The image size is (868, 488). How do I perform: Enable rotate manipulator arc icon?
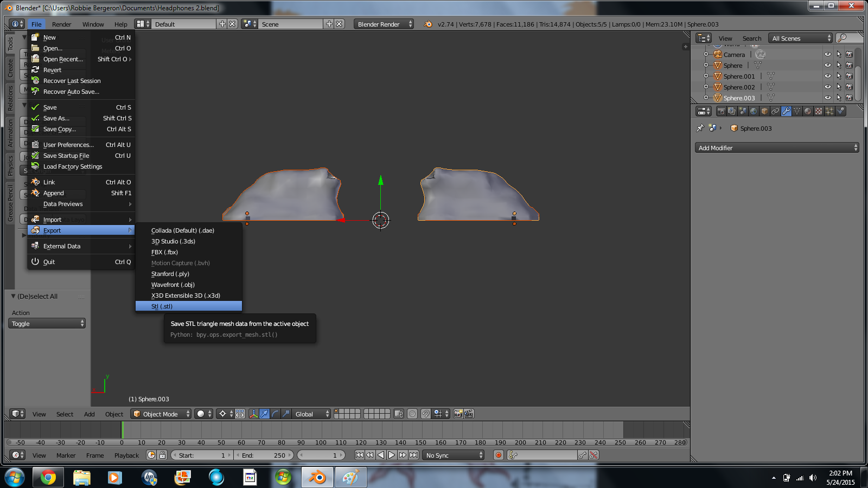pos(275,414)
